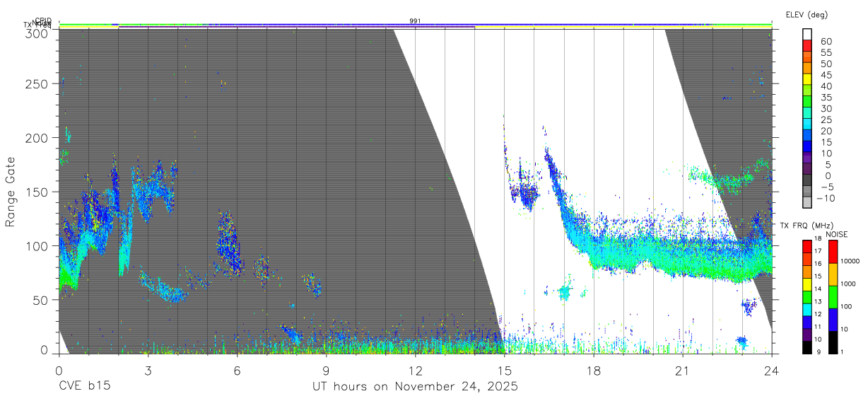Viewport: 868px width, 401px height.
Task: Select the "100" range gate tick label
Action: click(x=37, y=246)
